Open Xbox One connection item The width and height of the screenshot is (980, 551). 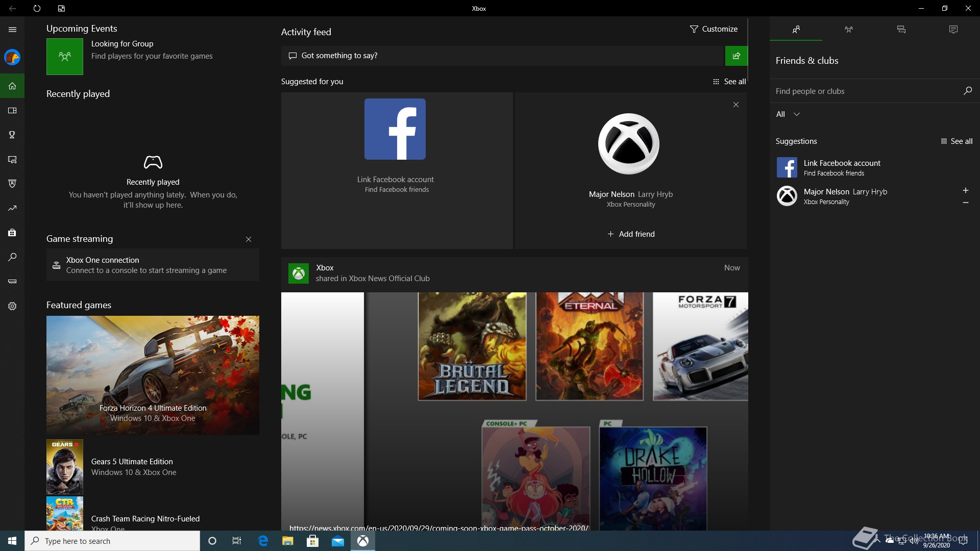tap(153, 265)
